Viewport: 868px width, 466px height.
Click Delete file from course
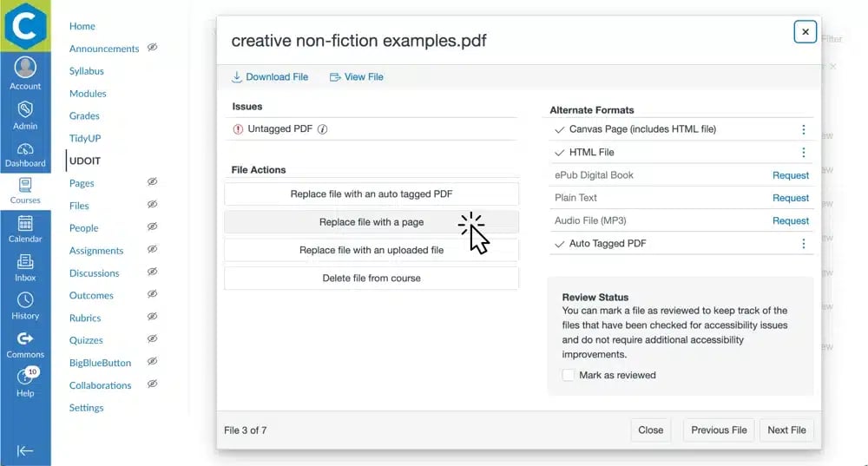coord(372,279)
